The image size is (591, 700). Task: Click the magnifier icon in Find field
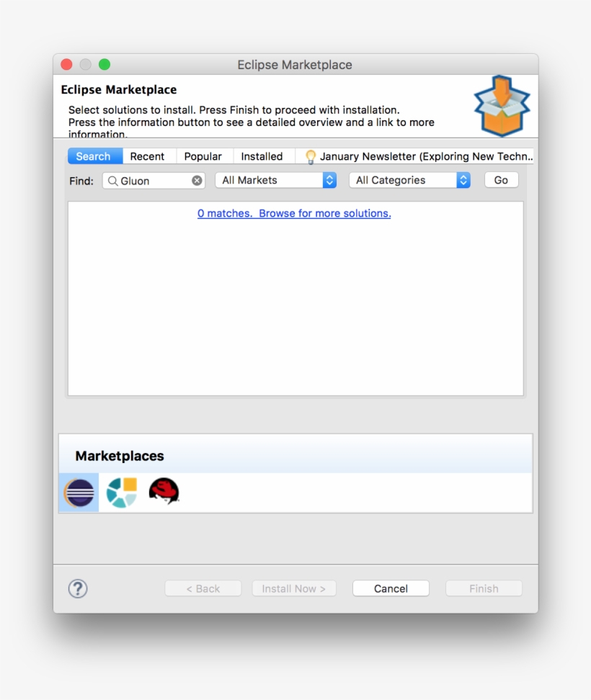(x=112, y=181)
